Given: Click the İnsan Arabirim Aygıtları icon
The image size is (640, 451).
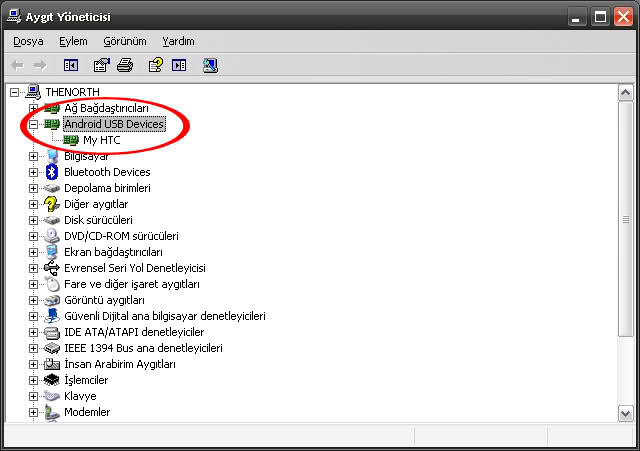Looking at the screenshot, I should (52, 364).
